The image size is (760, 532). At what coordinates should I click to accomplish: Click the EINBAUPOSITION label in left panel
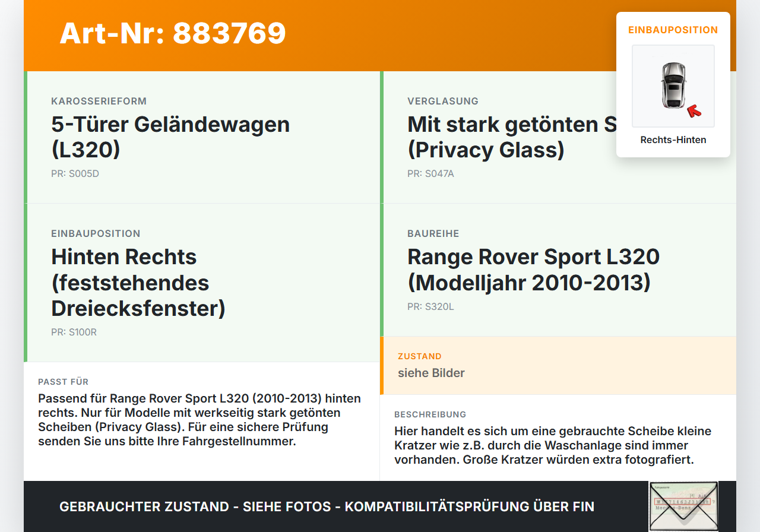point(96,233)
